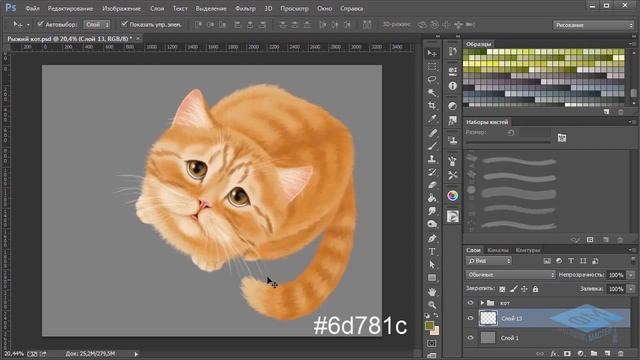640x360 pixels.
Task: Open the Info panel icon
Action: click(x=452, y=86)
